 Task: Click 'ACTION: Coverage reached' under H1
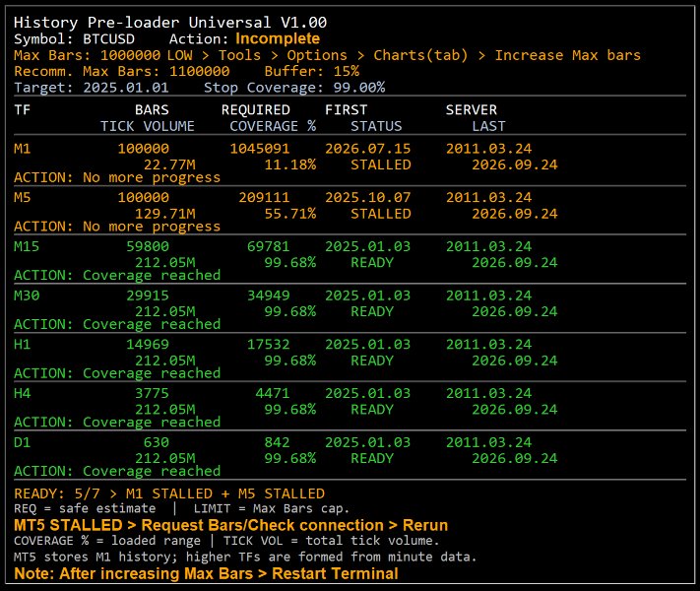[x=117, y=373]
